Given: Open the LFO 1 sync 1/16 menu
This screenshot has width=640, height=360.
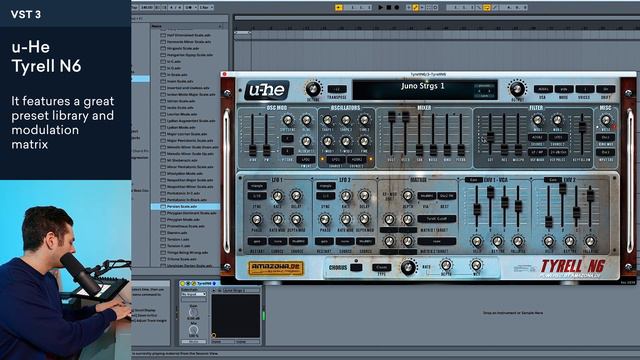Looking at the screenshot, I should (257, 196).
